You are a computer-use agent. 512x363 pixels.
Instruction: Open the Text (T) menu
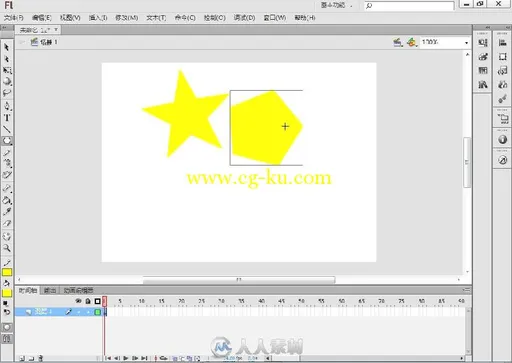point(156,18)
